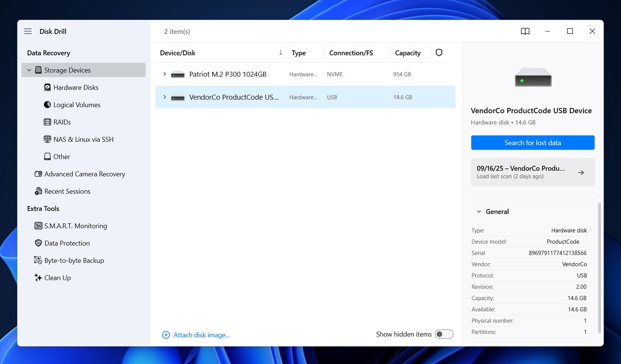621x364 pixels.
Task: Click the RAIDs sidebar icon
Action: pos(47,122)
